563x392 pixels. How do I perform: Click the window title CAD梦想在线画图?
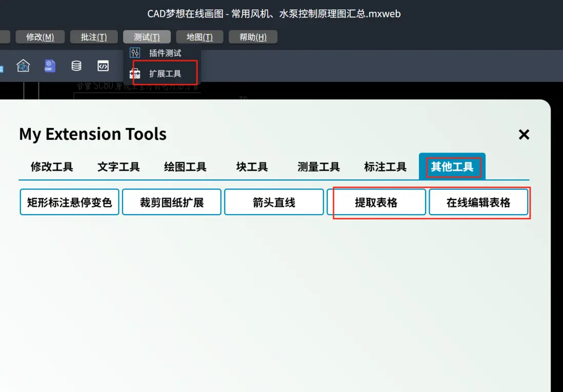click(x=185, y=14)
